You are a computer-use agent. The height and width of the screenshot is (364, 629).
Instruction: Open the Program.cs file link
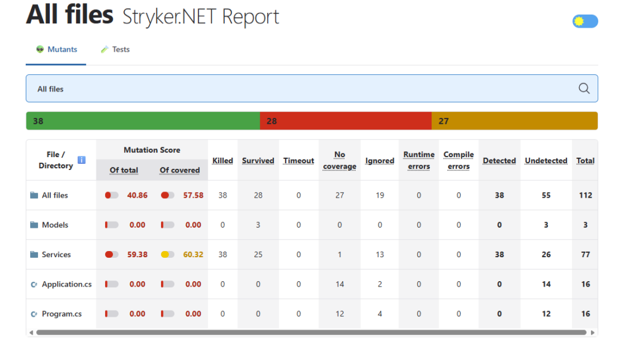(x=61, y=314)
